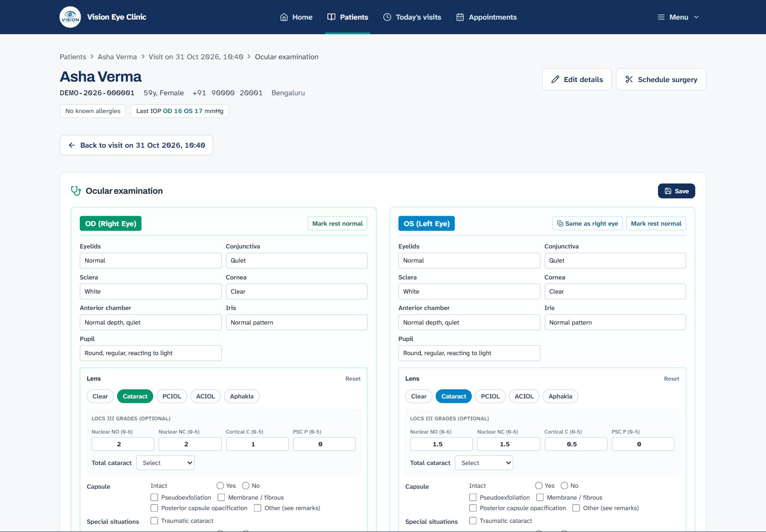Click the floppy disk Save icon
766x532 pixels.
click(668, 191)
